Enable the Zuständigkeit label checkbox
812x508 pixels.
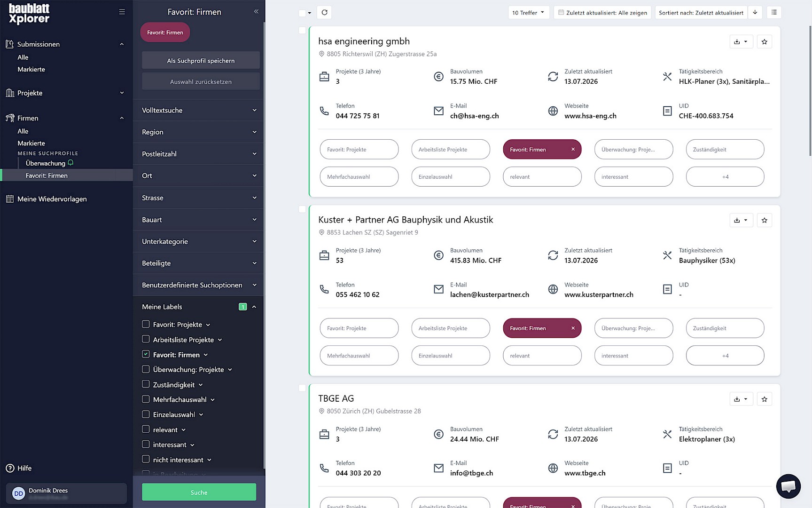146,384
